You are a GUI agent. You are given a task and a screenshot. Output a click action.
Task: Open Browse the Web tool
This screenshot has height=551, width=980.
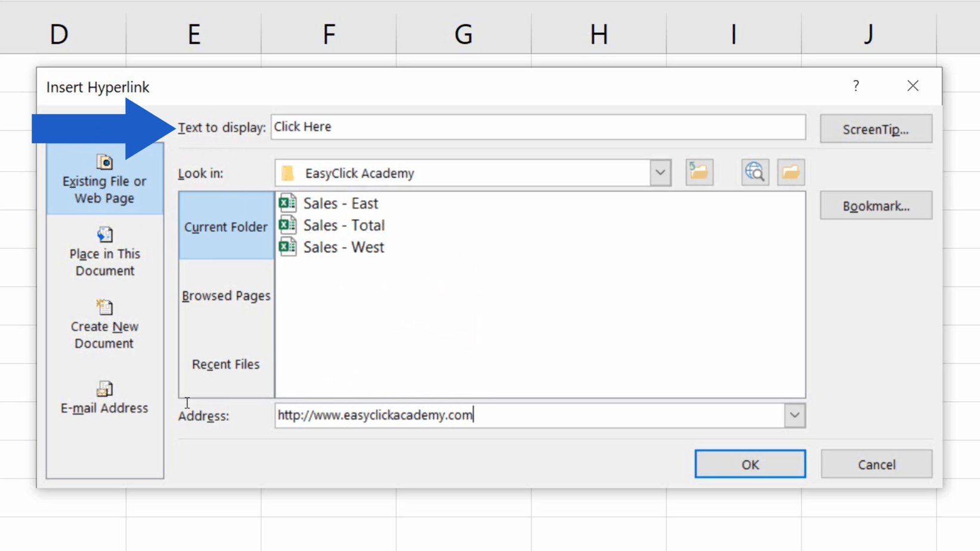754,172
